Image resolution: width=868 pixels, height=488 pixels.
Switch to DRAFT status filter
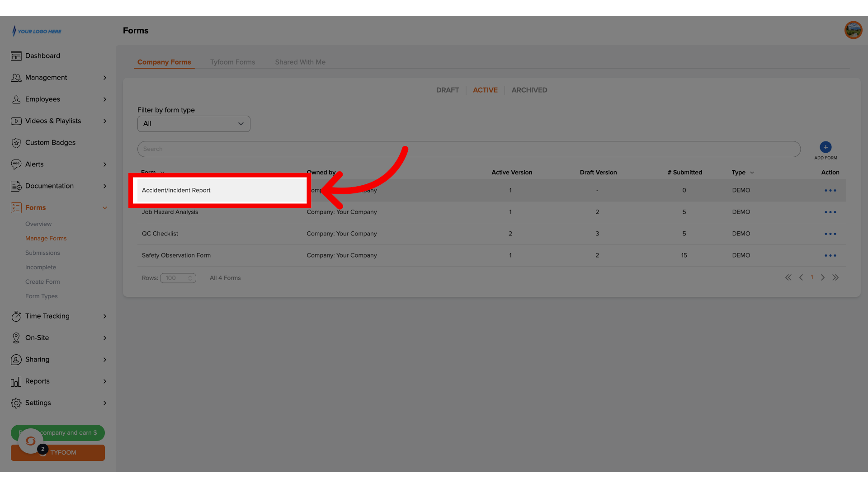pyautogui.click(x=448, y=90)
